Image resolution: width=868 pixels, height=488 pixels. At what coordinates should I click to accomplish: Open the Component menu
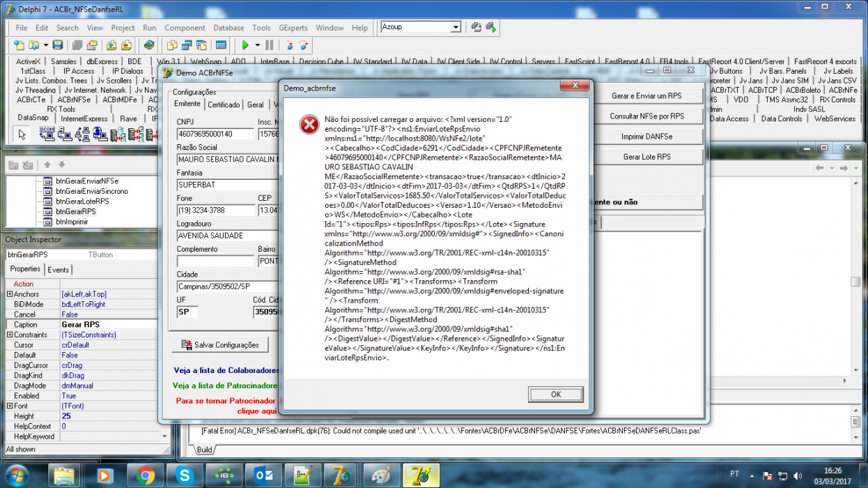click(x=185, y=28)
